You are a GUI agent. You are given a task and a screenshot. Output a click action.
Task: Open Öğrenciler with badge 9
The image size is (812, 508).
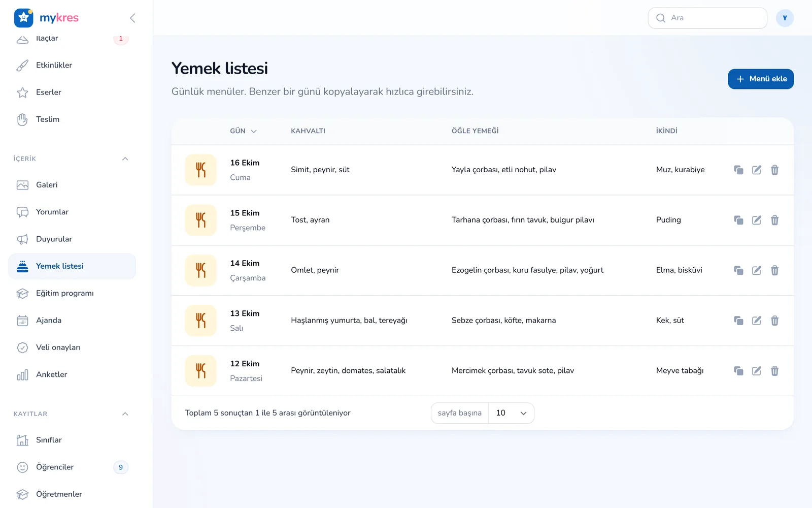72,467
